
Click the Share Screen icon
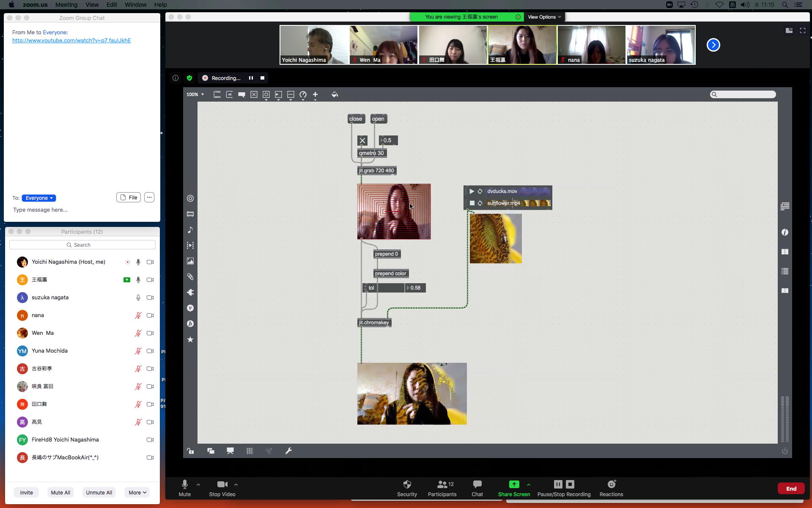point(513,484)
